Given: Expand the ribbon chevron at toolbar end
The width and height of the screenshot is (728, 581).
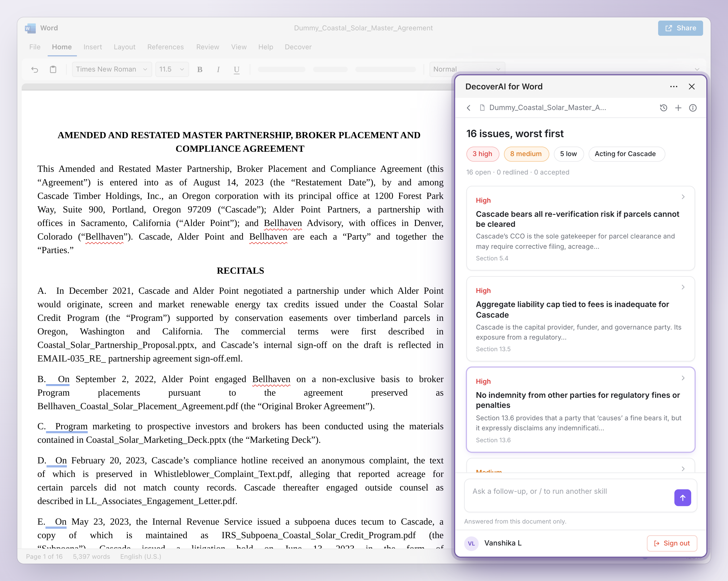Looking at the screenshot, I should point(697,69).
